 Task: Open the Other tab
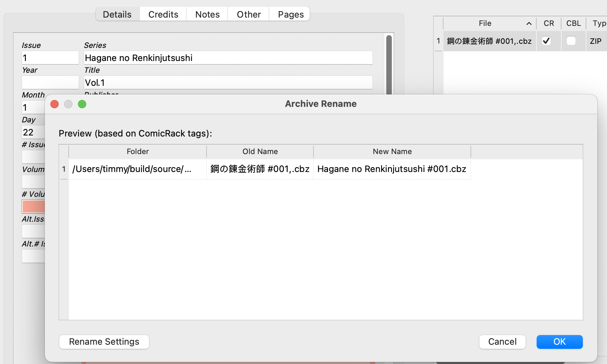pyautogui.click(x=248, y=14)
